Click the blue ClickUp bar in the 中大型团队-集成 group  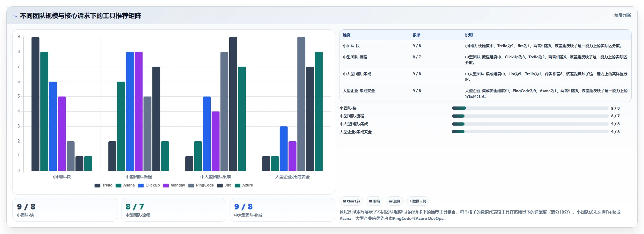(x=207, y=134)
